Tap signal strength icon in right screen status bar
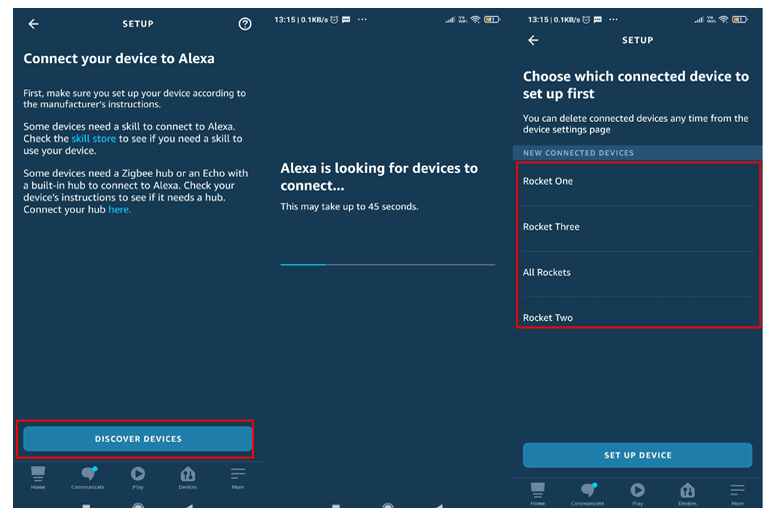The height and width of the screenshot is (514, 772). 699,20
